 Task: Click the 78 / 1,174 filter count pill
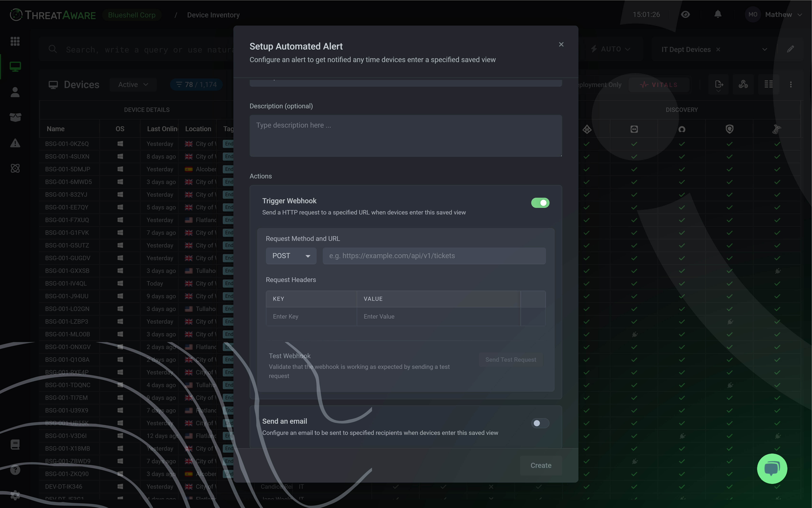[x=196, y=85]
